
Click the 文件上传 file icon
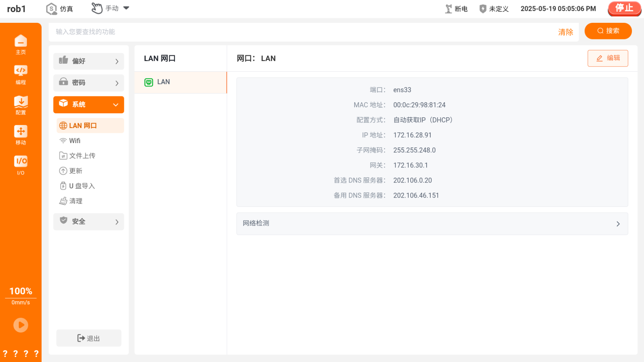pyautogui.click(x=63, y=156)
